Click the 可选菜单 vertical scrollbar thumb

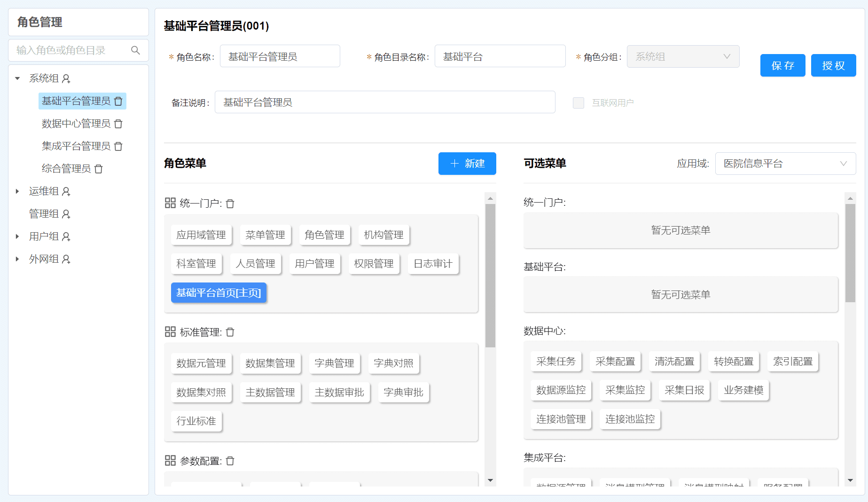pyautogui.click(x=850, y=253)
